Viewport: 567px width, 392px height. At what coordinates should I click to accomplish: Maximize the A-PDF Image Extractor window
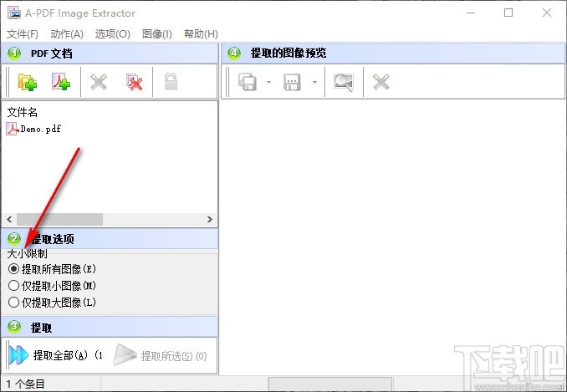point(508,13)
